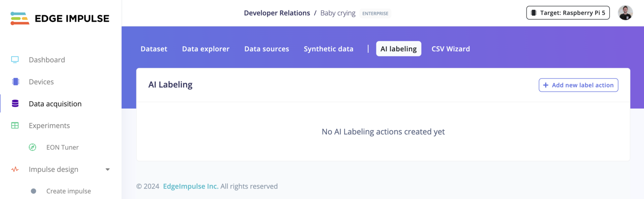Click the Dashboard monitor icon
This screenshot has width=644, height=199.
coord(15,60)
